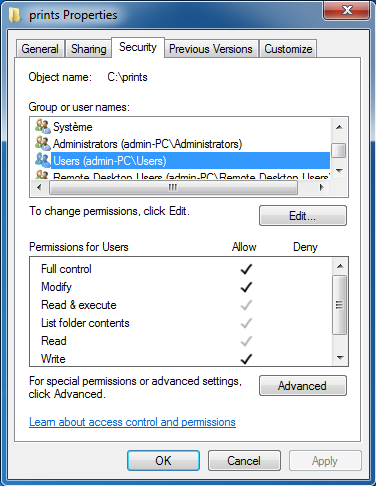Click the Edit... permissions button
Viewport: 376px width, 486px height.
[x=303, y=216]
